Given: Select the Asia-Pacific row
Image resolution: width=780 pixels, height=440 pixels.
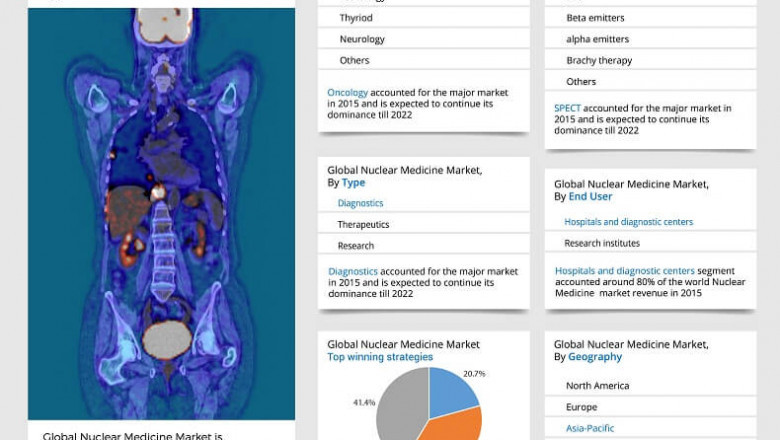Looking at the screenshot, I should pyautogui.click(x=650, y=428).
